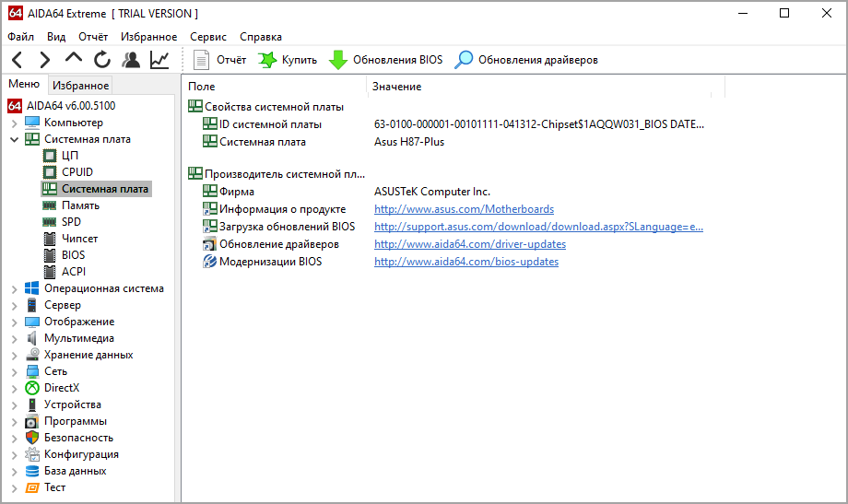Switch to the Меню tab
The width and height of the screenshot is (848, 504).
[x=24, y=84]
